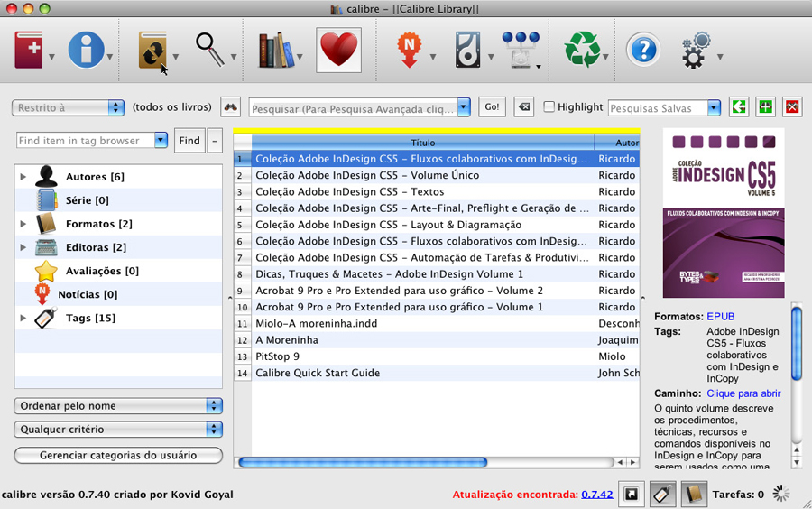Viewport: 812px width, 509px height.
Task: Click the horizontal scrollbar right arrow
Action: click(632, 462)
